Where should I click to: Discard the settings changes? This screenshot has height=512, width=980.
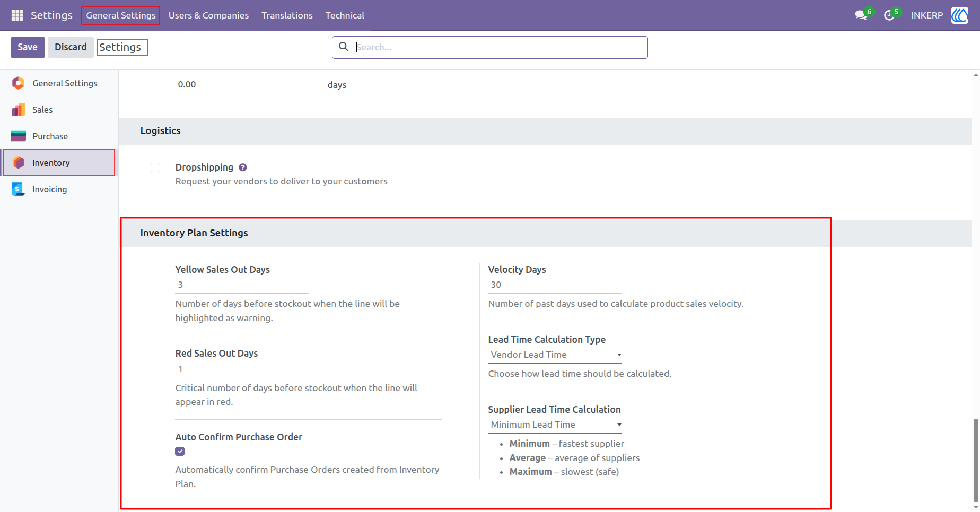(71, 47)
